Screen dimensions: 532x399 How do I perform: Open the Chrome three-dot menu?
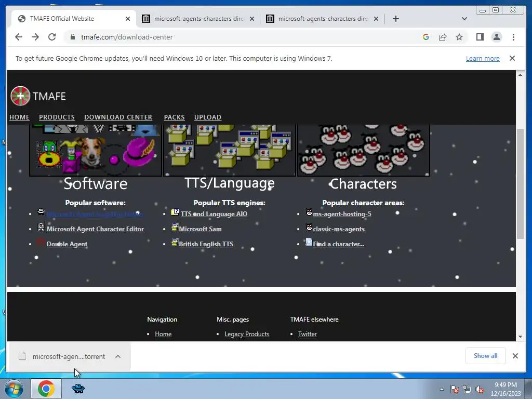[x=513, y=37]
